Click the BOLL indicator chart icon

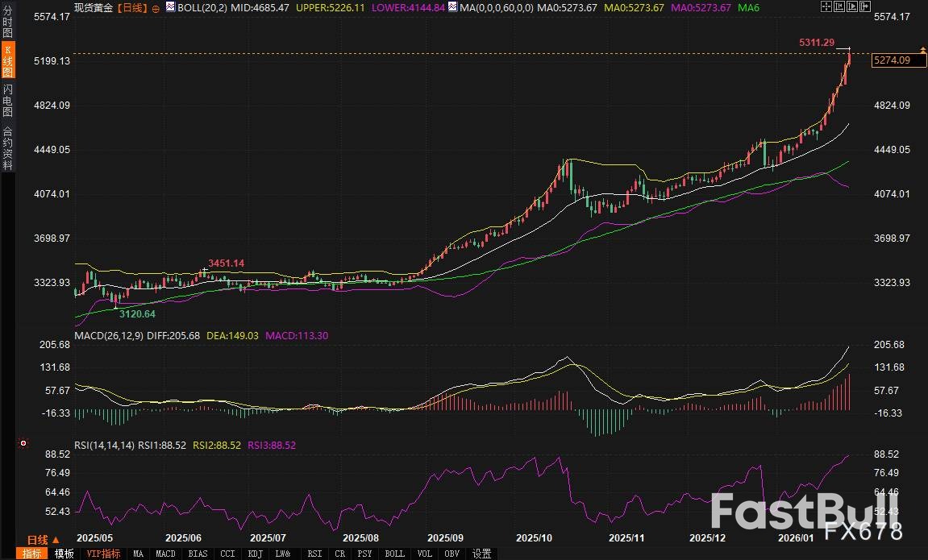click(x=169, y=7)
